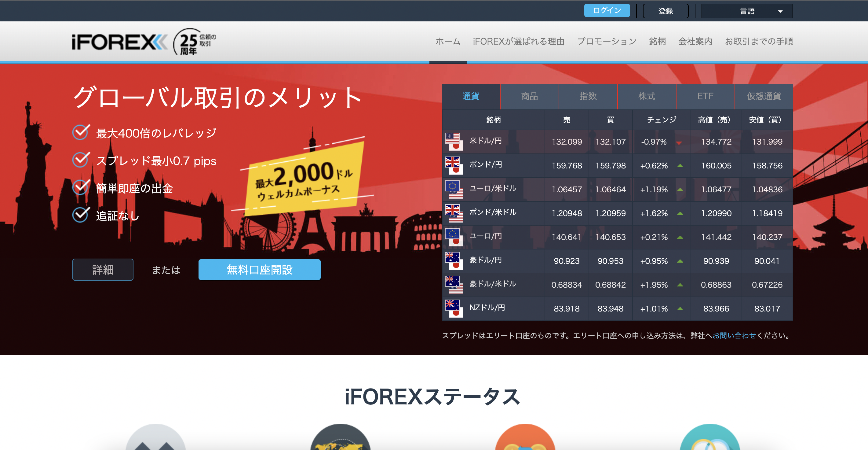Click the NZドル/円 instrument name

(x=487, y=308)
